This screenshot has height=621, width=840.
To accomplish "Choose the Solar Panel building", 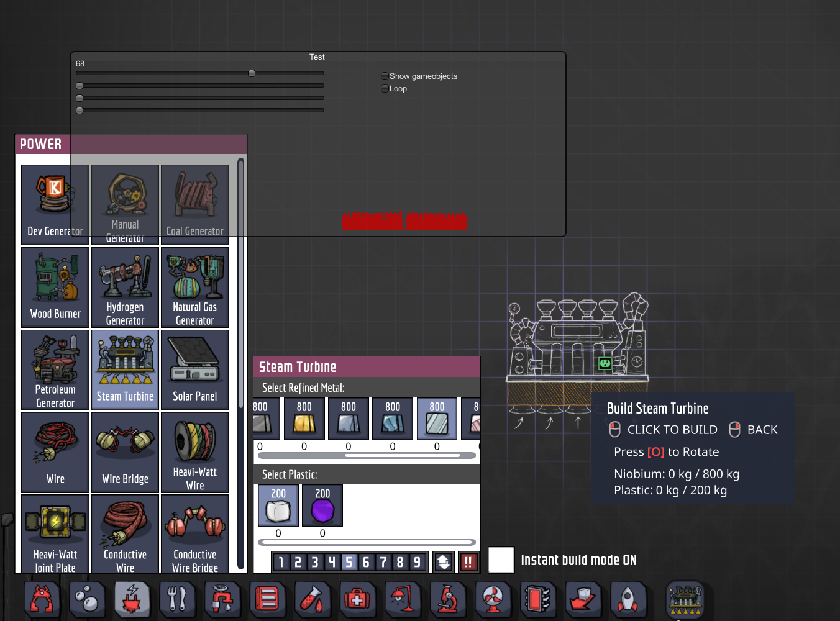I will pos(195,369).
